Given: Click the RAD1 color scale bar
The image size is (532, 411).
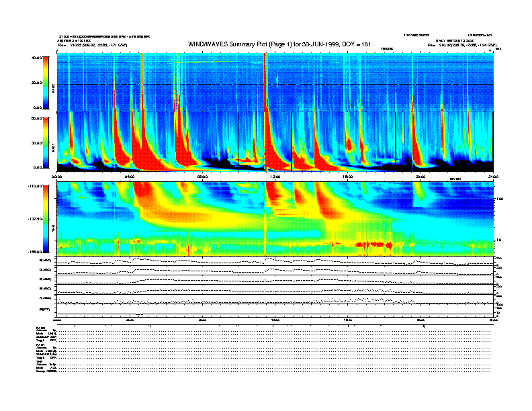Looking at the screenshot, I should (46, 142).
